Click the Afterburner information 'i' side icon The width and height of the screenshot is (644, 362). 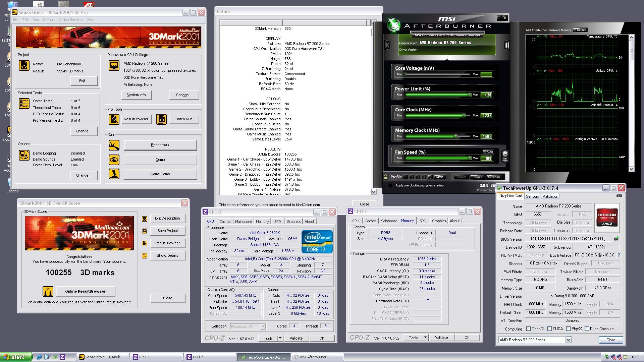(506, 45)
